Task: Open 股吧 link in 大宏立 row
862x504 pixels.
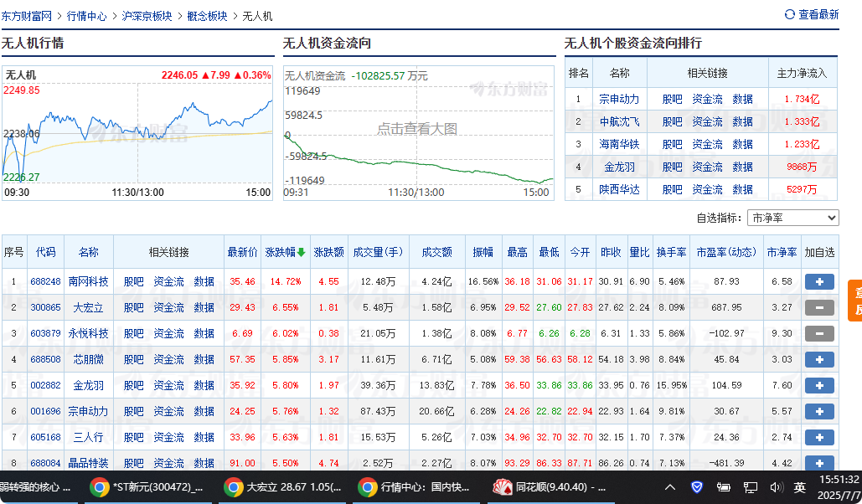Action: pos(133,307)
